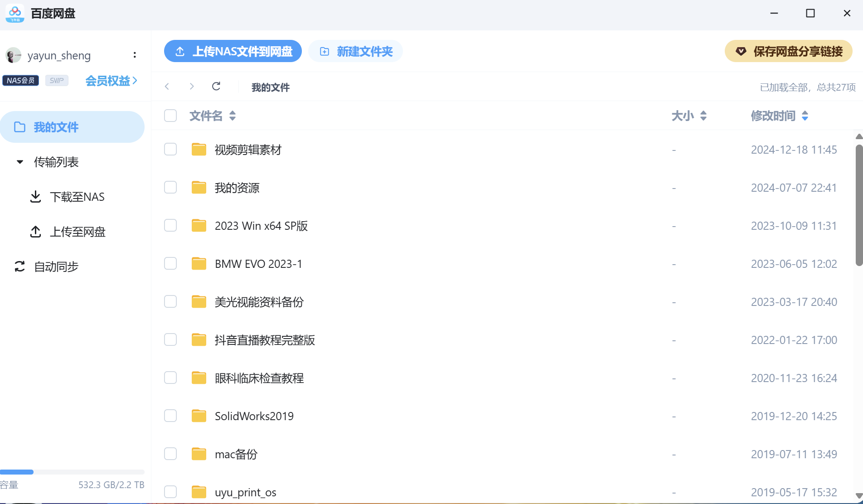Image resolution: width=863 pixels, height=504 pixels.
Task: Select the 2024-12-18 11:45 modified time
Action: 794,150
